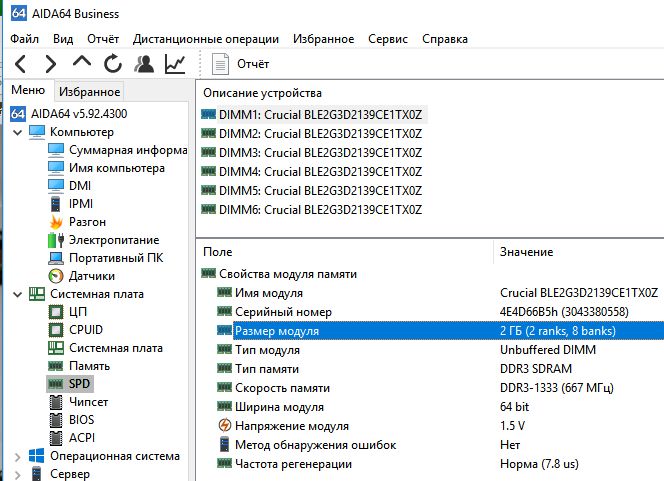Click the Портативный ПК laptop icon

[x=56, y=258]
